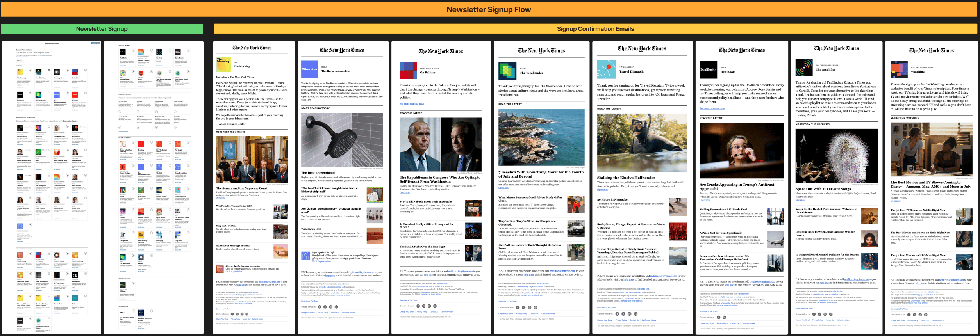980x336 pixels.
Task: Click The Morning logo in the first confirmation email
Action: click(223, 64)
